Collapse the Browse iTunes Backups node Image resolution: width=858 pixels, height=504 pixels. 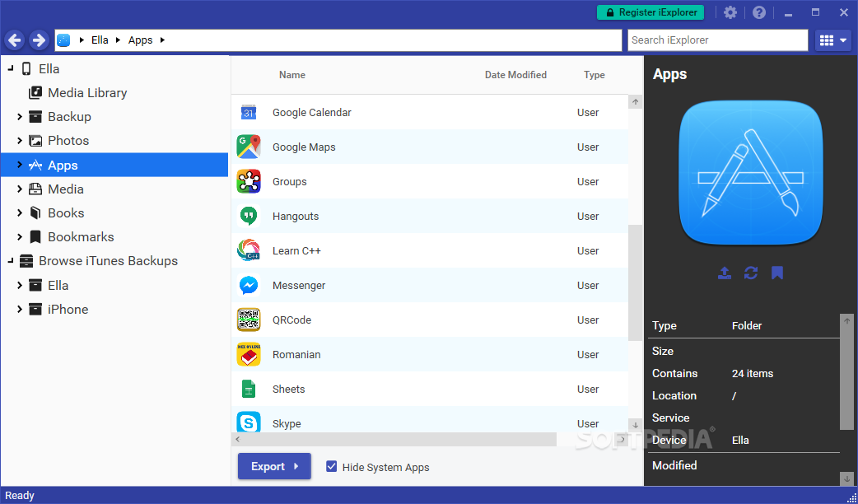[x=11, y=261]
